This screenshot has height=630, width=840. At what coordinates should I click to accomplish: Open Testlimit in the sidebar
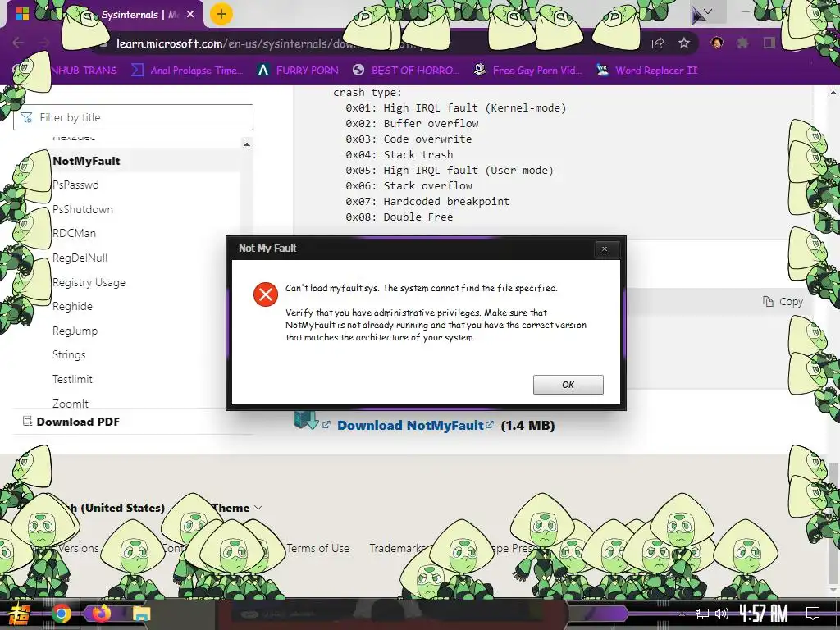pyautogui.click(x=72, y=379)
